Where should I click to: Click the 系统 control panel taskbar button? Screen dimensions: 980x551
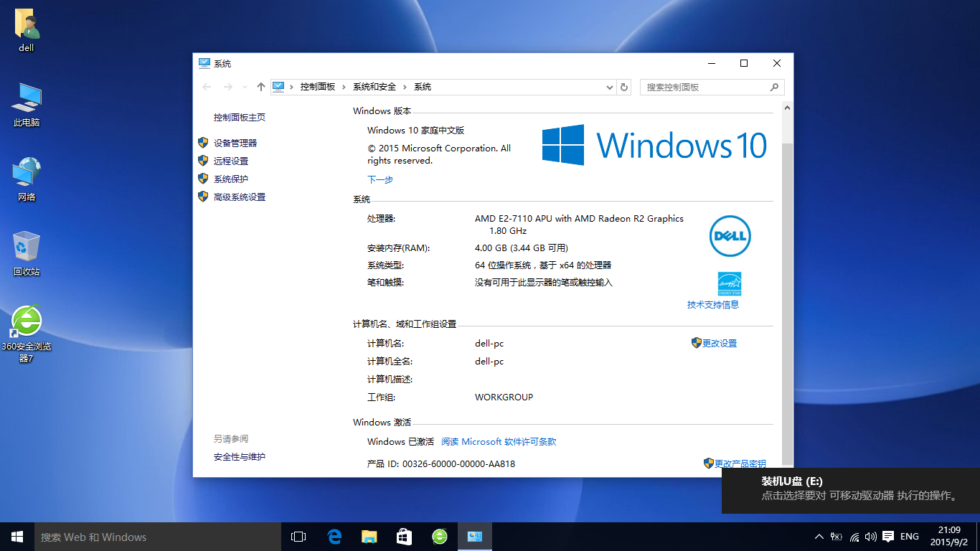(x=474, y=537)
